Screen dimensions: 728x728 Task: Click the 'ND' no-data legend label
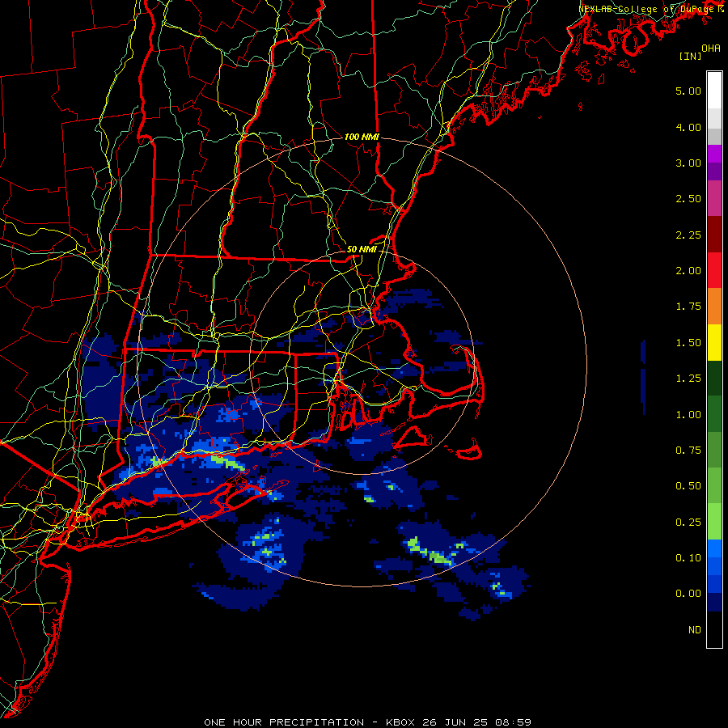(x=695, y=630)
